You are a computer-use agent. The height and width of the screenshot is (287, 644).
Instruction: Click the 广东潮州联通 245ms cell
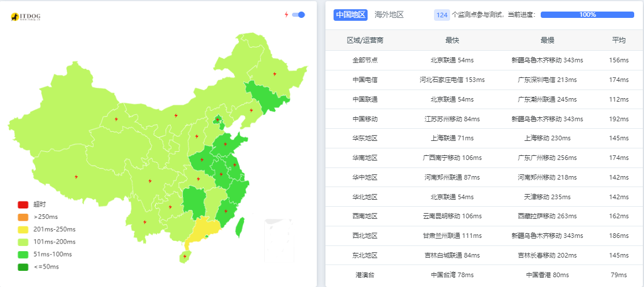click(548, 99)
